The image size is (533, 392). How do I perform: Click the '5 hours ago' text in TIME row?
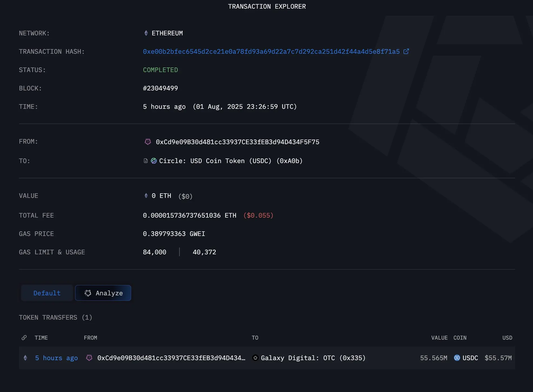(x=164, y=107)
